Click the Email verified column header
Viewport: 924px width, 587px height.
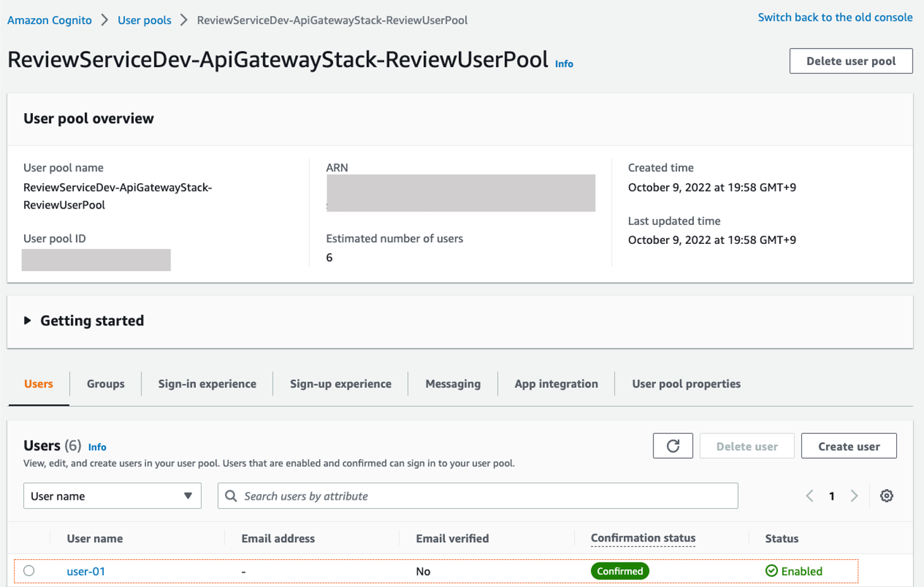453,538
